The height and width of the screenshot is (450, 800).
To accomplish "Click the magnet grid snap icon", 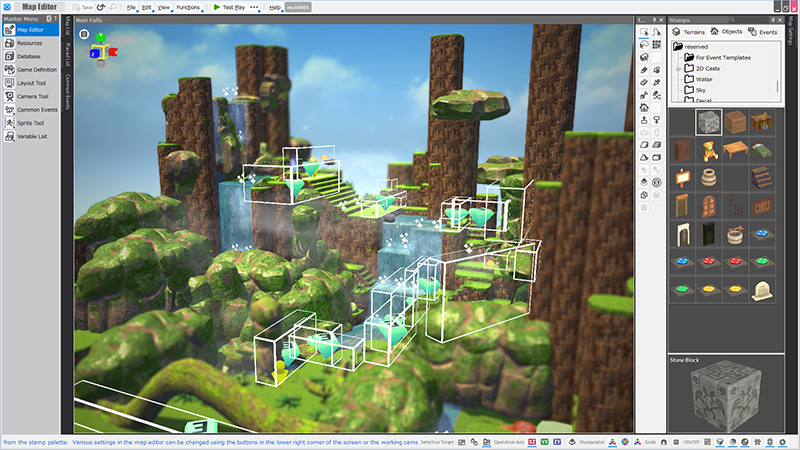I will tap(663, 442).
